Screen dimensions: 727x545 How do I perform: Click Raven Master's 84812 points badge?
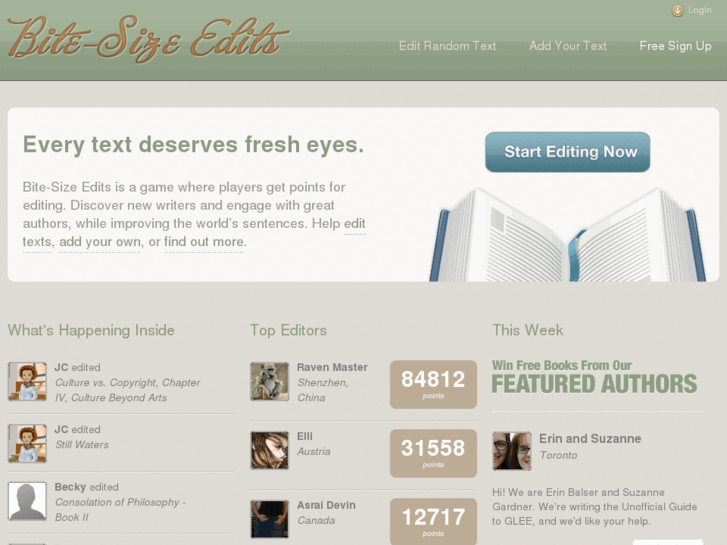(x=433, y=384)
